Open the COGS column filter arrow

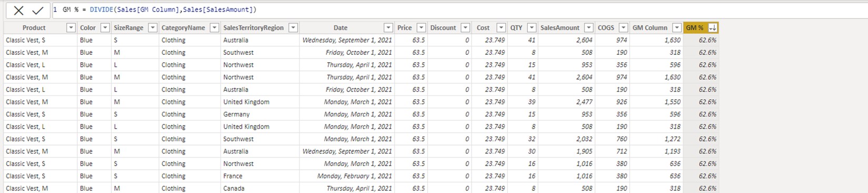pos(623,27)
